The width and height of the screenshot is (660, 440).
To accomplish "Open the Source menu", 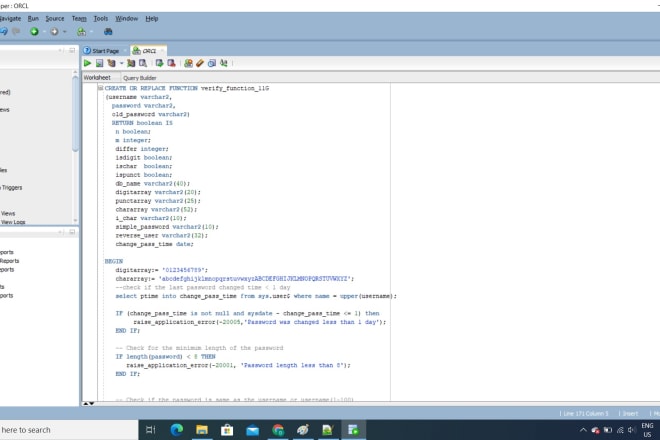I will (x=55, y=18).
